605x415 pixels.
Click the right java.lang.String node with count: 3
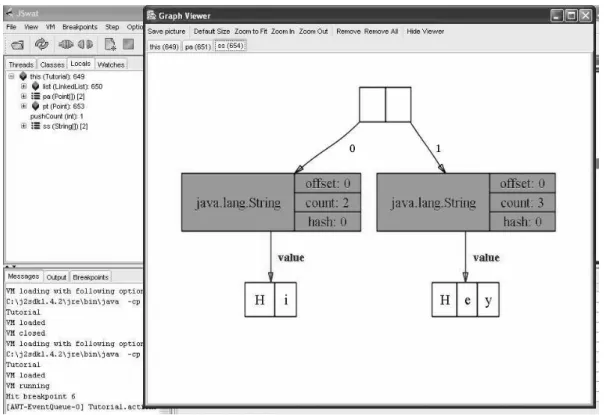(x=466, y=202)
